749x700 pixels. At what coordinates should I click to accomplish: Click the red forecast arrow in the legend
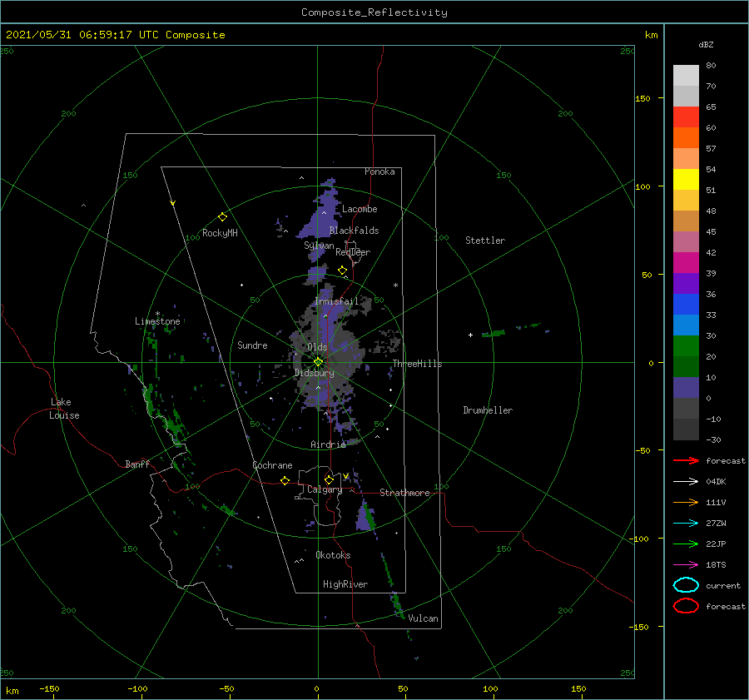(x=686, y=460)
